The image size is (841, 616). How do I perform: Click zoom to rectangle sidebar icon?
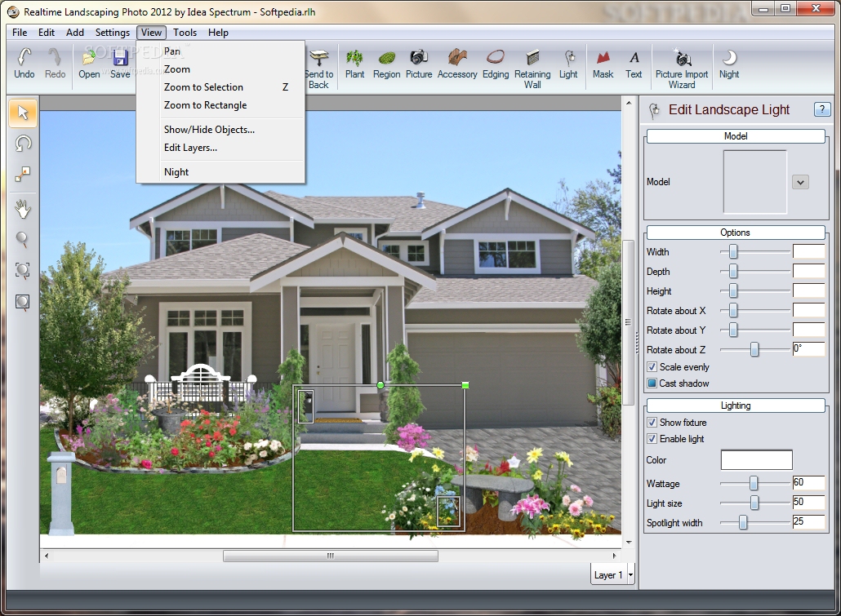click(x=23, y=302)
